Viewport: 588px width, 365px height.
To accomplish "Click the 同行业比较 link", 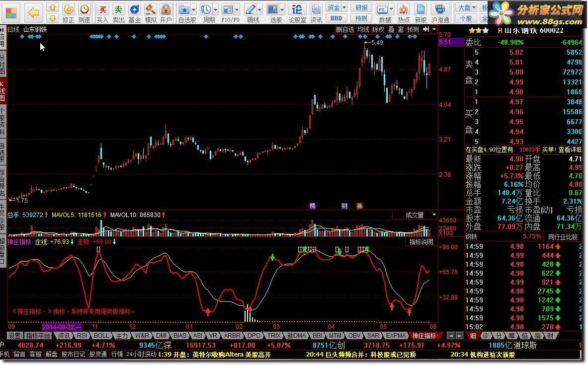I will click(x=563, y=237).
